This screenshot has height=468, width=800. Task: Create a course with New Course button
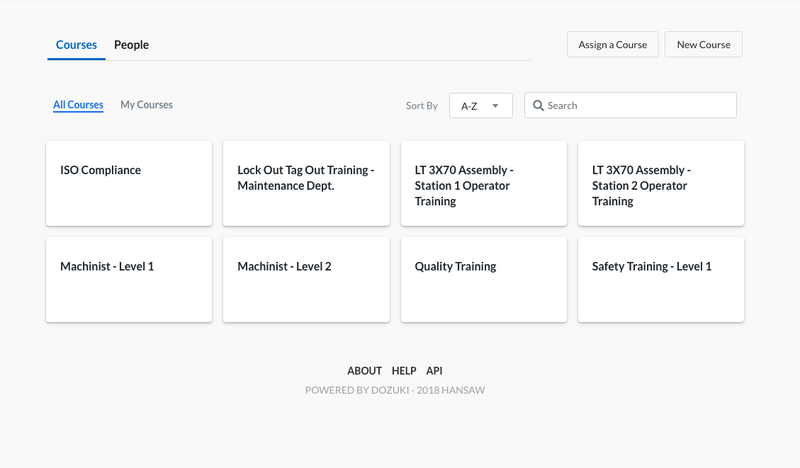(703, 44)
